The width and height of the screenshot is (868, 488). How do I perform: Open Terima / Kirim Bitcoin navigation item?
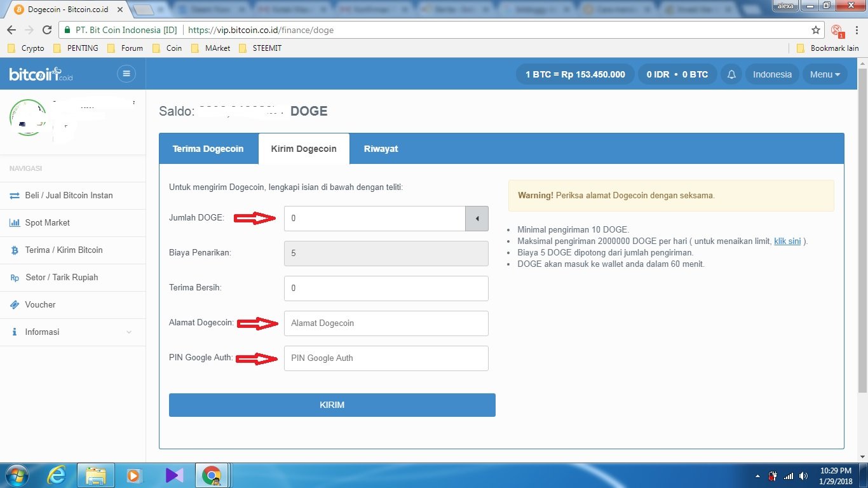point(73,250)
